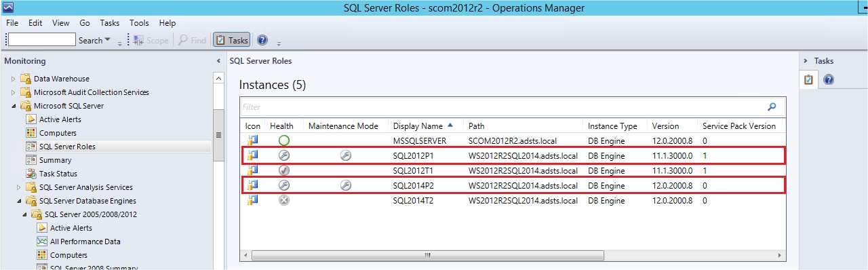Collapse the Monitoring navigation pane arrow
Viewport: 868px width, 270px height.
coord(218,61)
